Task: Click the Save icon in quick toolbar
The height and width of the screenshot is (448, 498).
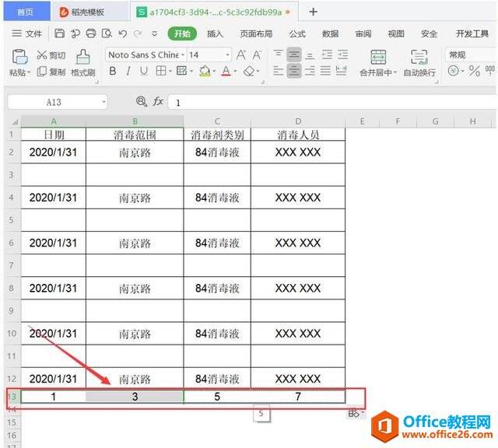Action: point(59,33)
